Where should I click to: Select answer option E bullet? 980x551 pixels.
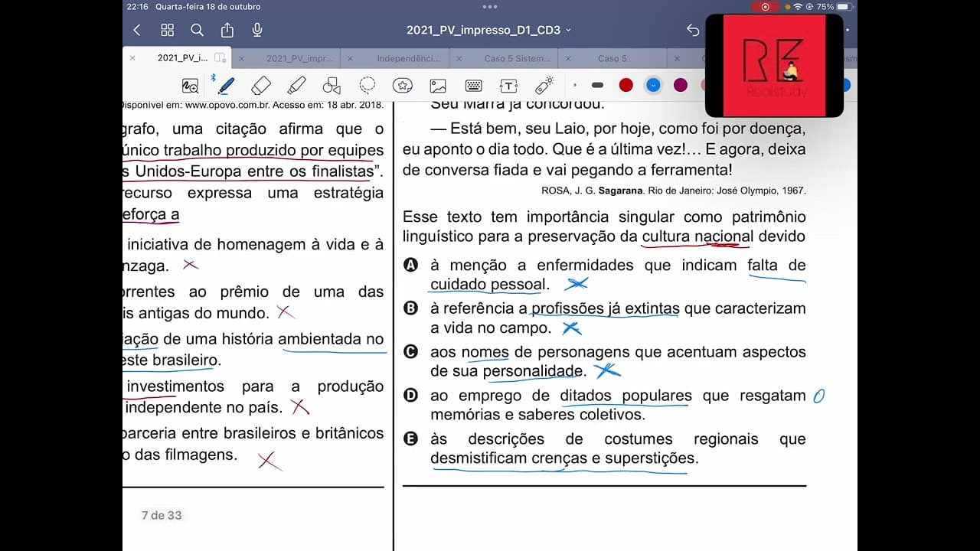[410, 439]
